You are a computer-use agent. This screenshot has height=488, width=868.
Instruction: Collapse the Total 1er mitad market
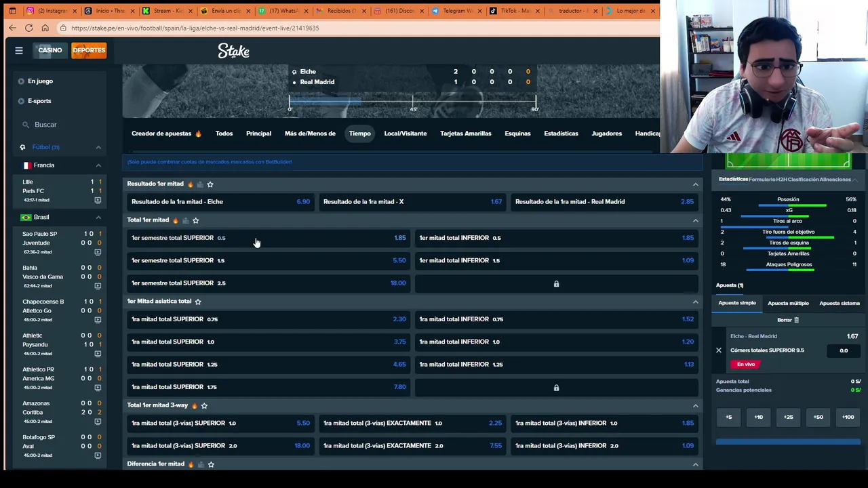click(x=695, y=220)
